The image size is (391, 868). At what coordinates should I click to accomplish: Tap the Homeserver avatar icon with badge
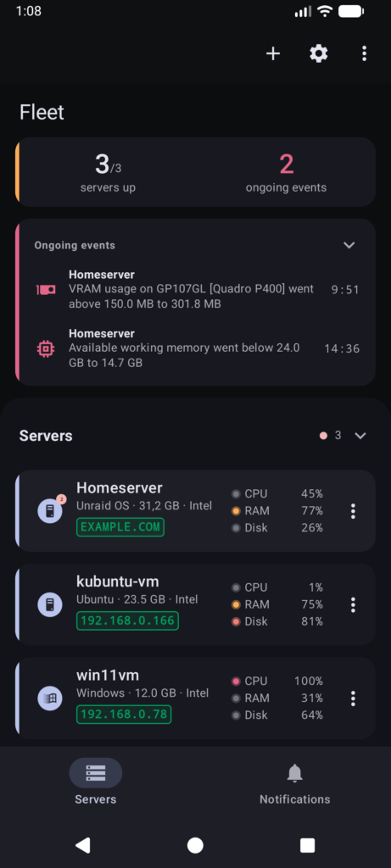pos(50,510)
